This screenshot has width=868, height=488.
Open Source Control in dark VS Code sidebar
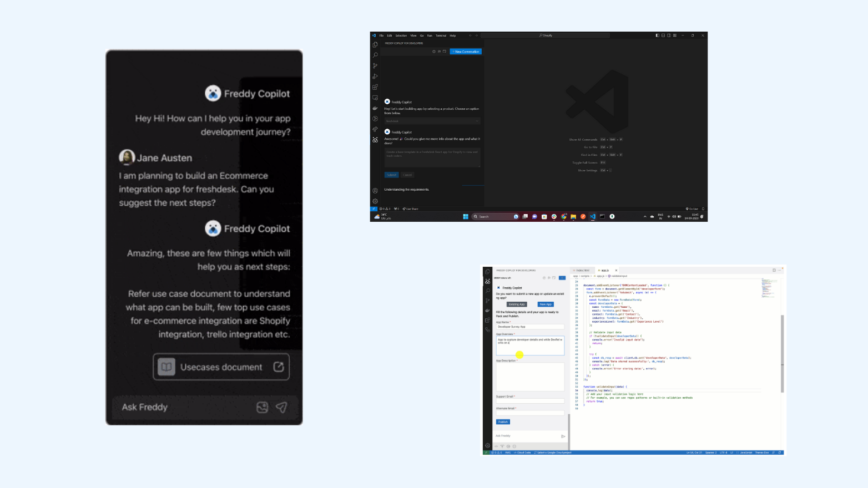click(375, 65)
